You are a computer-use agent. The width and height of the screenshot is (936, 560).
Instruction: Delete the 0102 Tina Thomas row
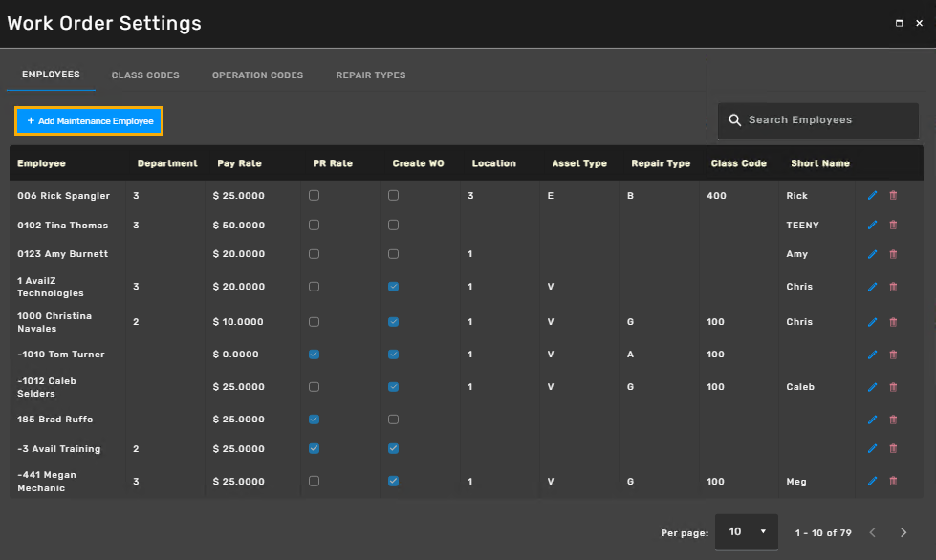click(x=893, y=225)
